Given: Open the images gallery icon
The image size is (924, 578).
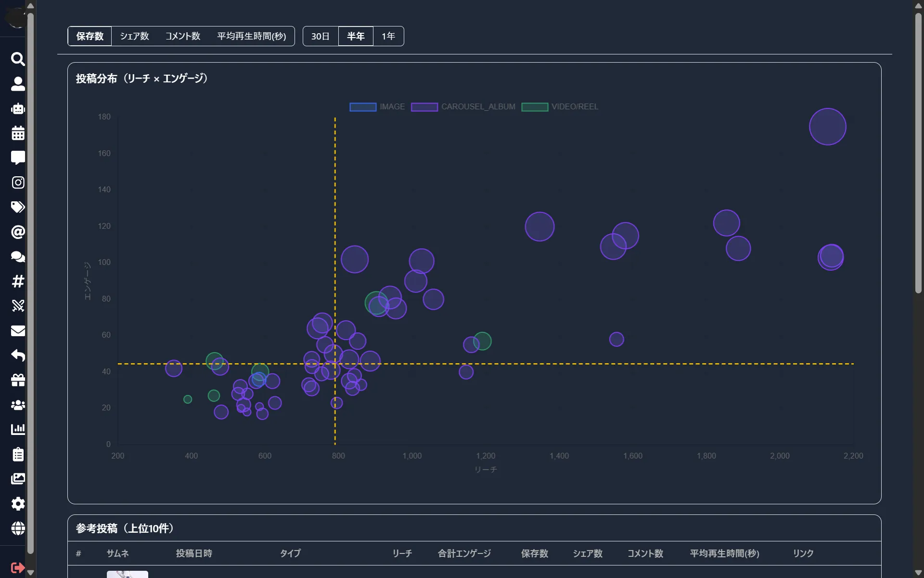Looking at the screenshot, I should [x=18, y=479].
